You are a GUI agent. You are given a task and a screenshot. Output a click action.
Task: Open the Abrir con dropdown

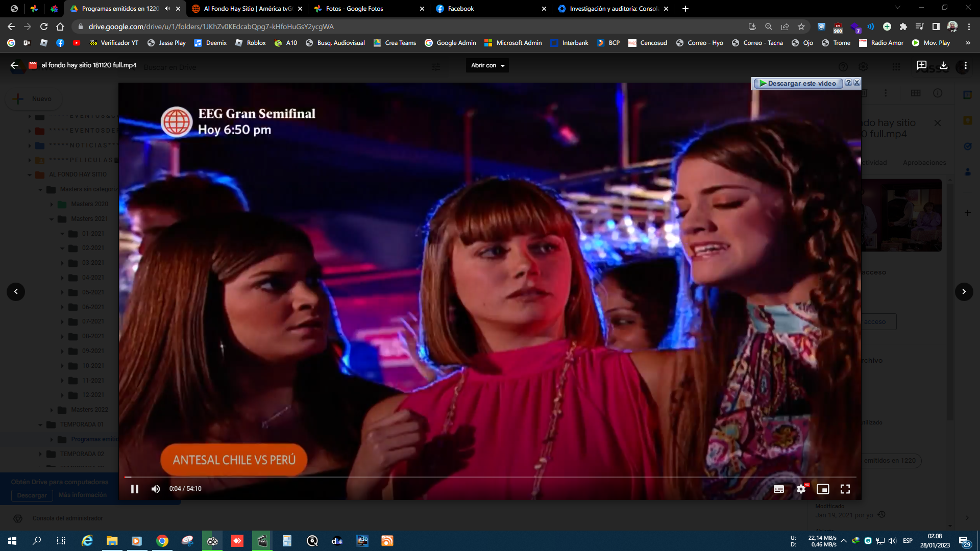pos(487,65)
